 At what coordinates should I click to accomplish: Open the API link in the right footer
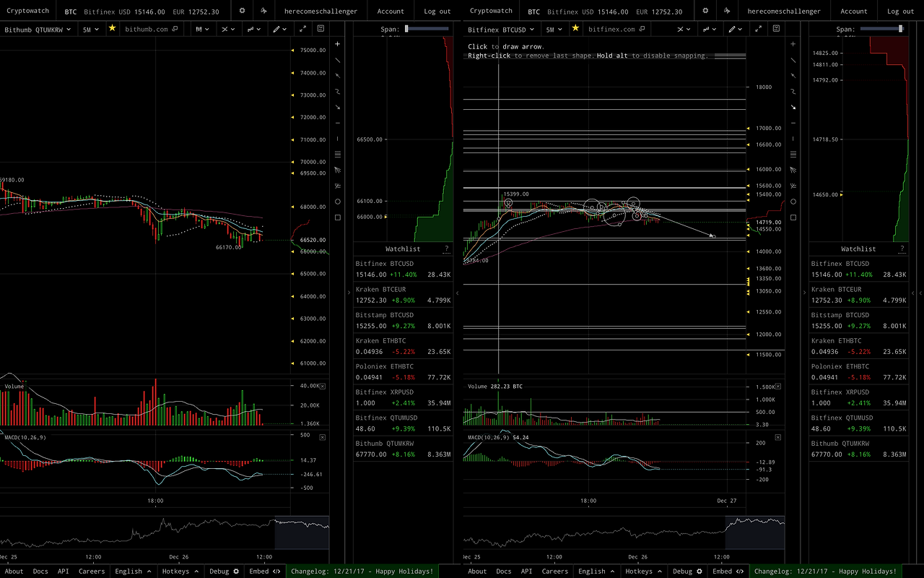[x=526, y=571]
